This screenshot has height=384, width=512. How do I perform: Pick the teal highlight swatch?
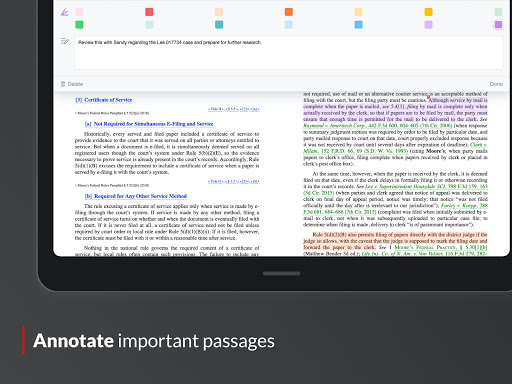pyautogui.click(x=219, y=24)
